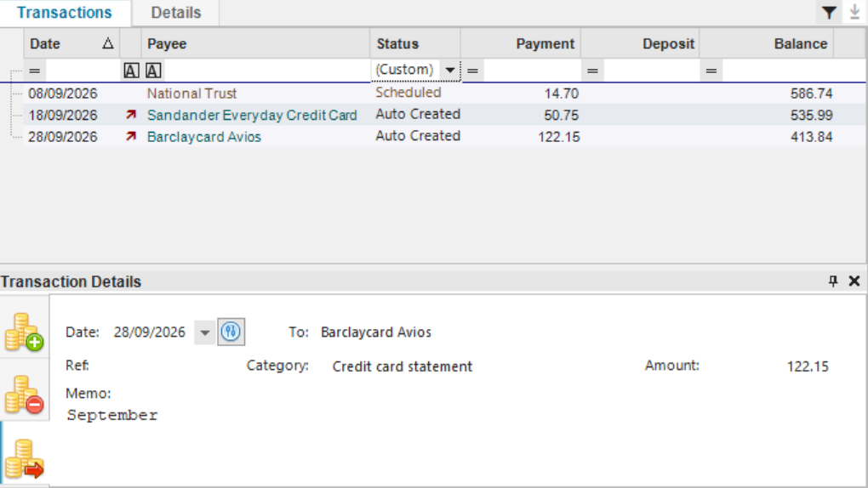Click balance value 586.74
Screen dimensions: 868x488
click(x=811, y=93)
